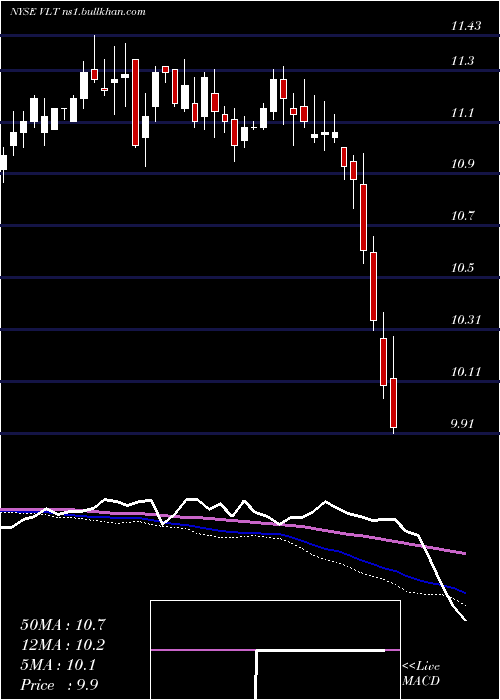This screenshot has width=500, height=700.
Task: Select the 10.5 price axis label
Action: point(462,268)
